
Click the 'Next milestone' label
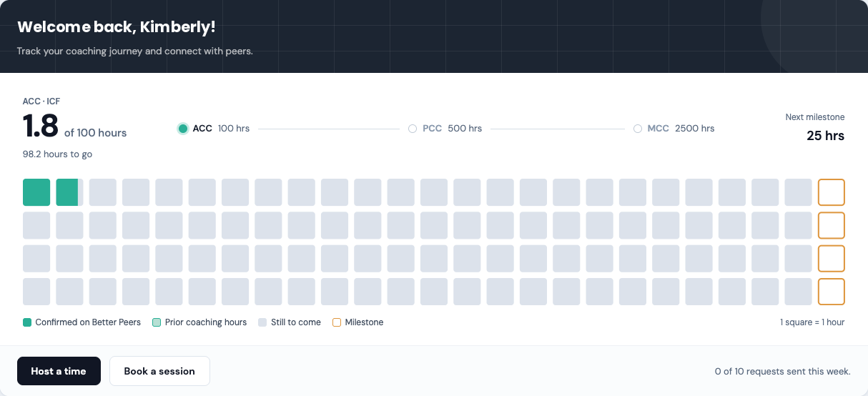pos(815,117)
